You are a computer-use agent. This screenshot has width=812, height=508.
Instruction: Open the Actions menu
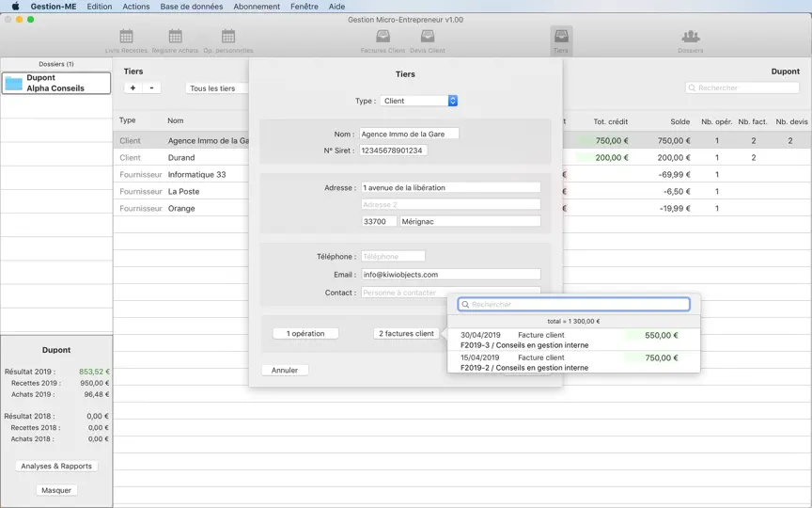tap(136, 7)
